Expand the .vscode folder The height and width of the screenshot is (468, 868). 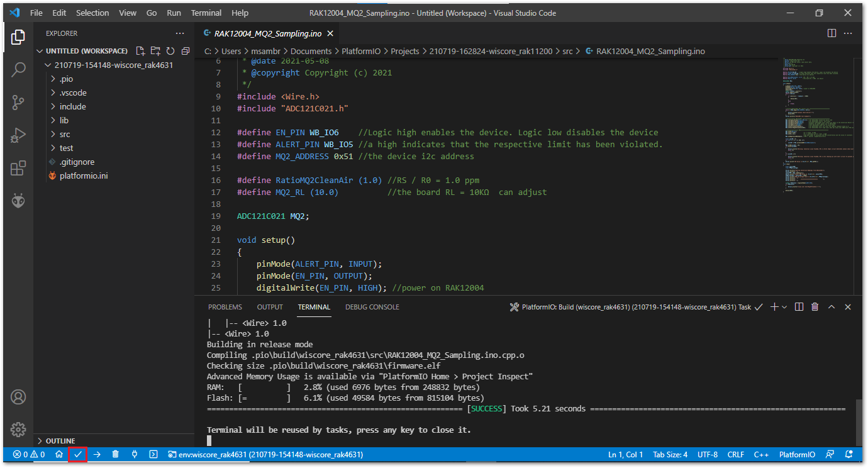pos(73,92)
